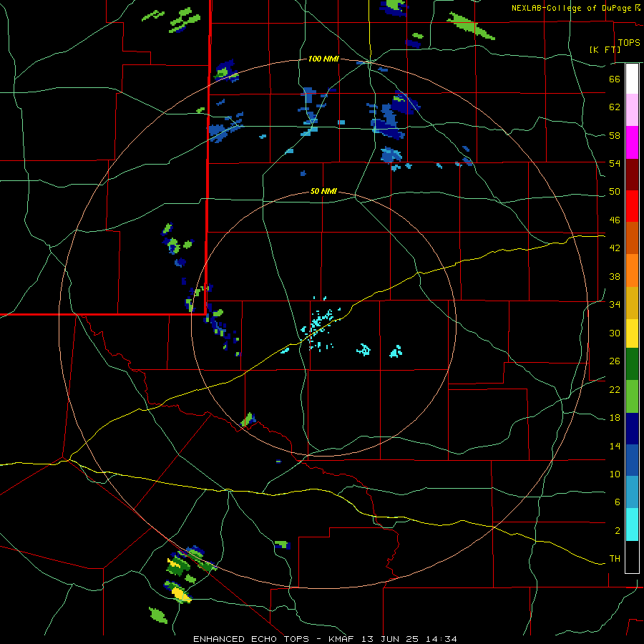Click the yellow echo core near the bottom-left
The height and width of the screenshot is (644, 644).
(x=180, y=593)
